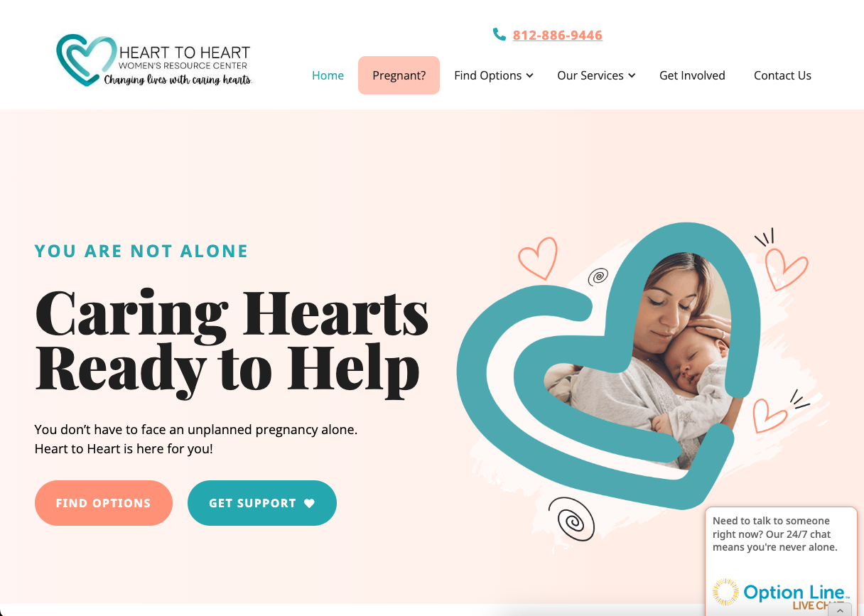Open the Home menu item
The width and height of the screenshot is (864, 616).
328,75
